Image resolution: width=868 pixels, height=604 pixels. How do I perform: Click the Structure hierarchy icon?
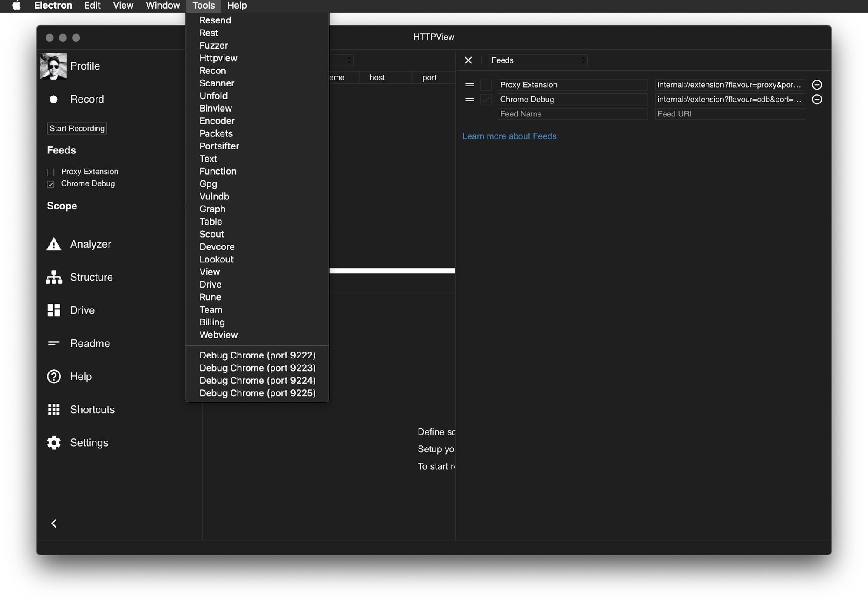[54, 277]
